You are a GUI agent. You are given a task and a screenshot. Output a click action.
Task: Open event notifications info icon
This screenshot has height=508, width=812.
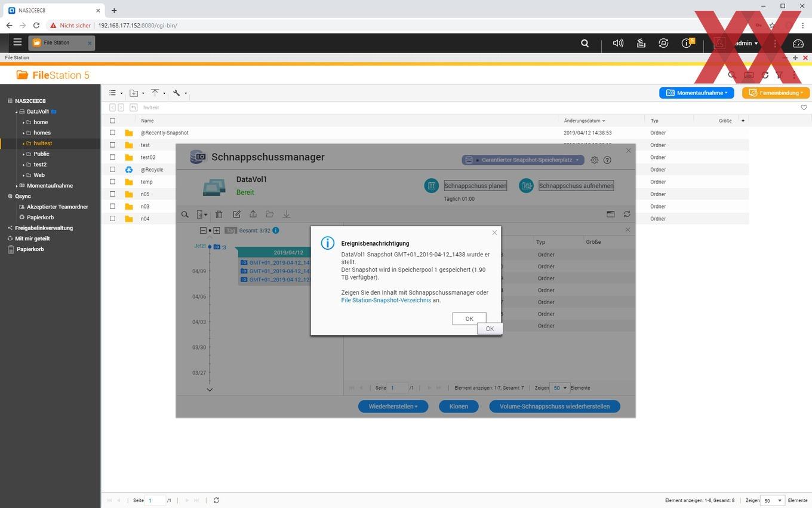pos(687,43)
